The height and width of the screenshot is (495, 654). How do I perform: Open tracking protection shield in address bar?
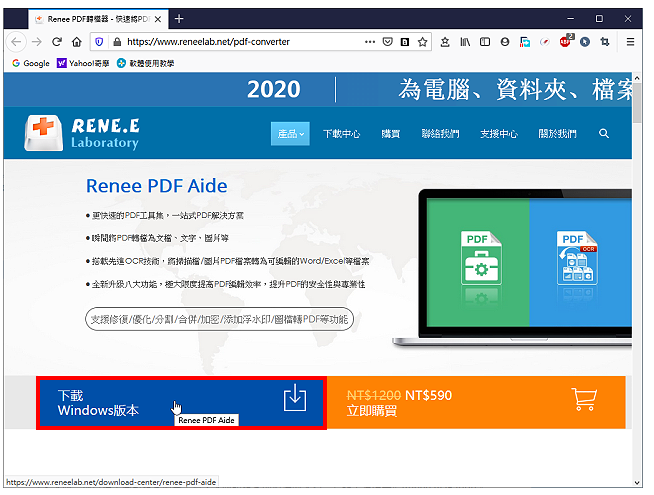point(99,42)
